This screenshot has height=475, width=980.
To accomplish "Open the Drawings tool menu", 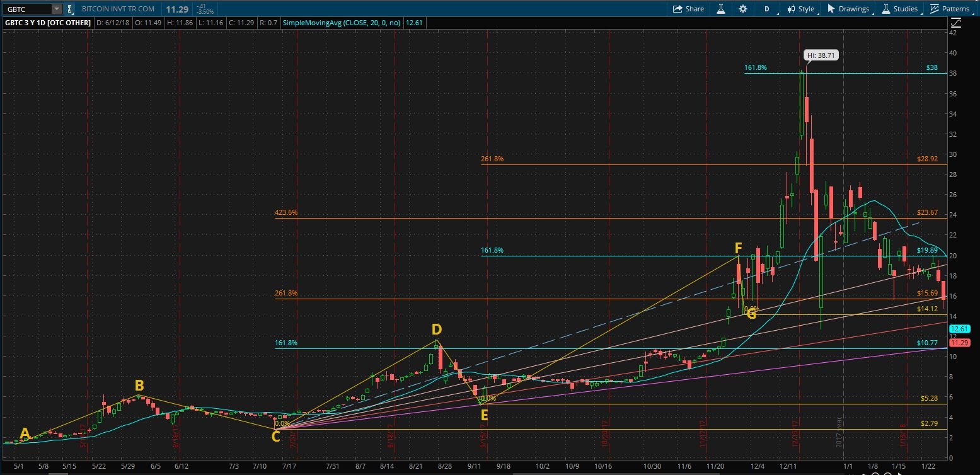I will (848, 9).
